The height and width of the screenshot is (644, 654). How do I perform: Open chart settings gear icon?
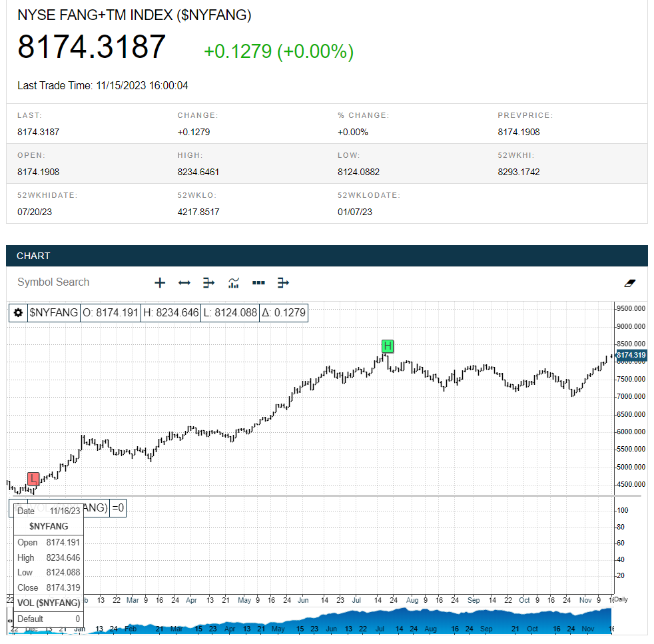point(18,312)
